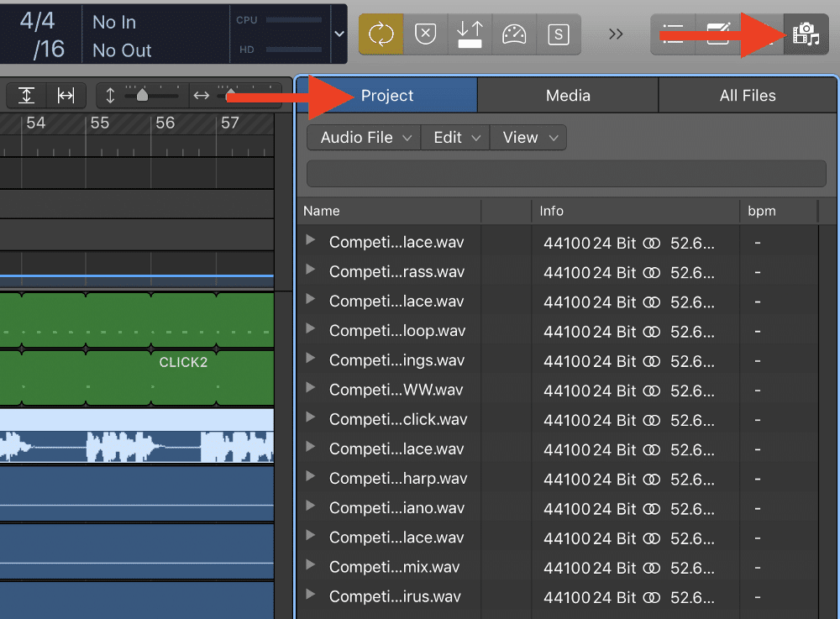
Task: Click the bpm column header
Action: [779, 211]
